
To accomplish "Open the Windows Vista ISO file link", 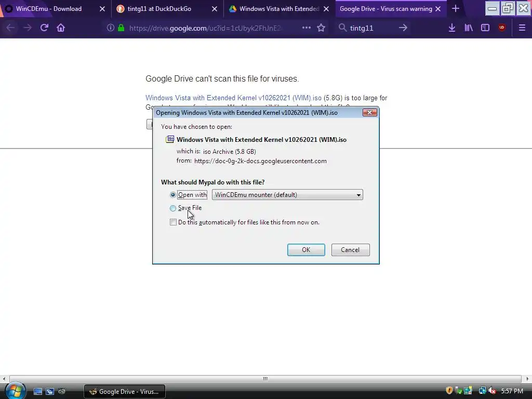I will point(233,98).
